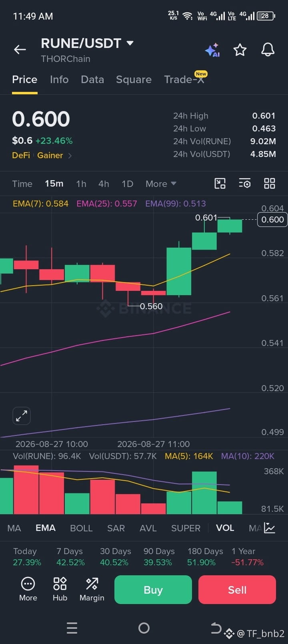Open the Trade-X tab
The height and width of the screenshot is (644, 288).
(184, 80)
